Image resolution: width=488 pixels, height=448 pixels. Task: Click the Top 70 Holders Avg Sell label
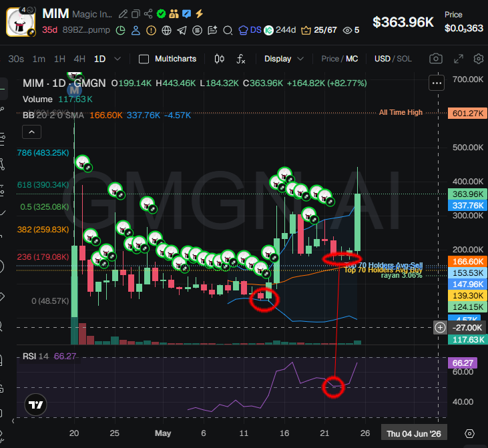point(383,265)
